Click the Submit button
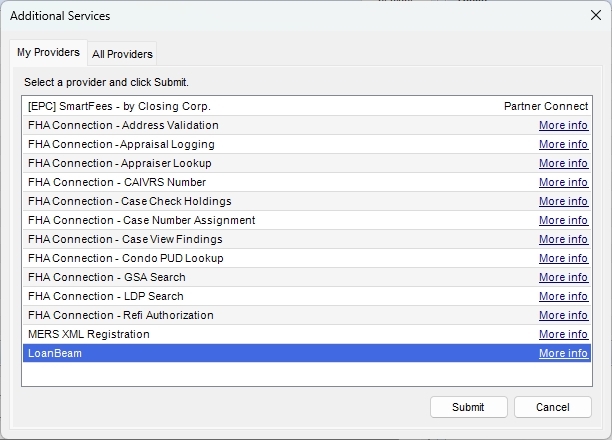The image size is (612, 440). click(x=467, y=407)
